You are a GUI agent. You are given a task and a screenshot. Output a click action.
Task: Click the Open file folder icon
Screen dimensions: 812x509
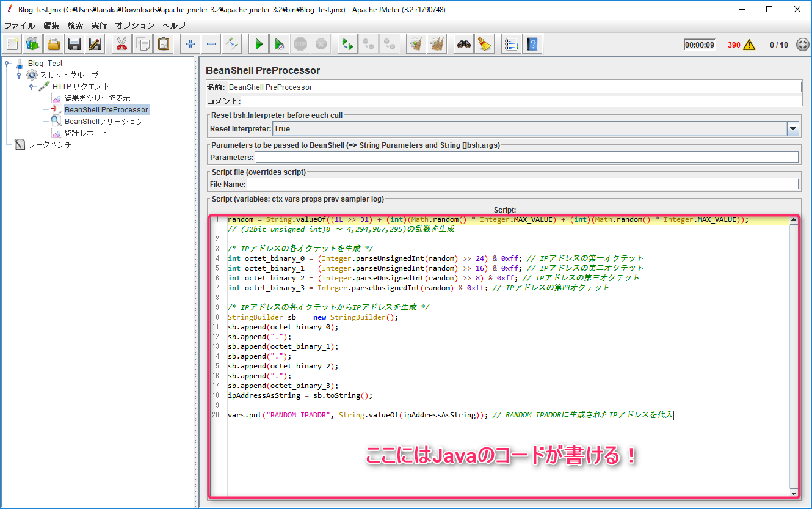[54, 44]
